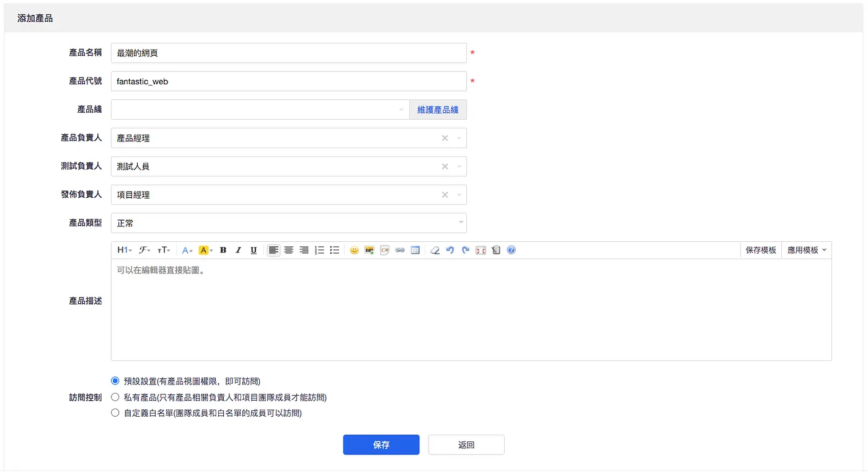The image size is (868, 475).
Task: Focus the 產品名稱 input field
Action: (289, 53)
